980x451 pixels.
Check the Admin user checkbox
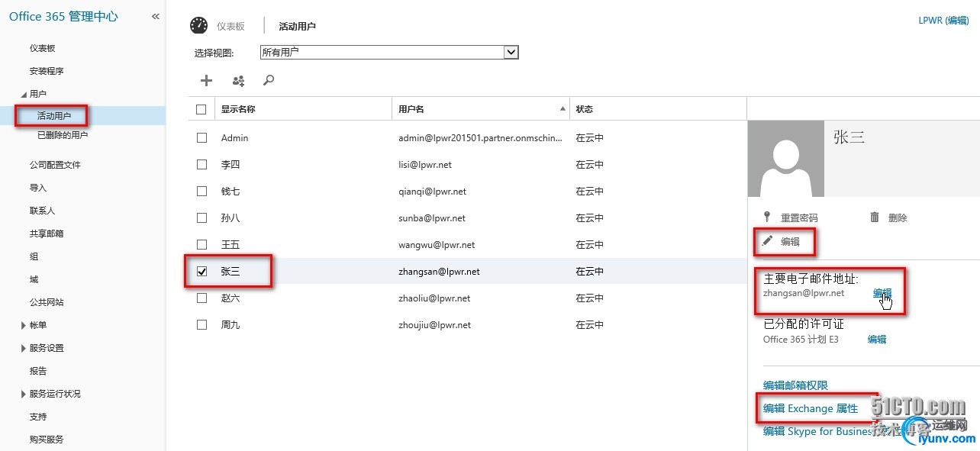[201, 138]
